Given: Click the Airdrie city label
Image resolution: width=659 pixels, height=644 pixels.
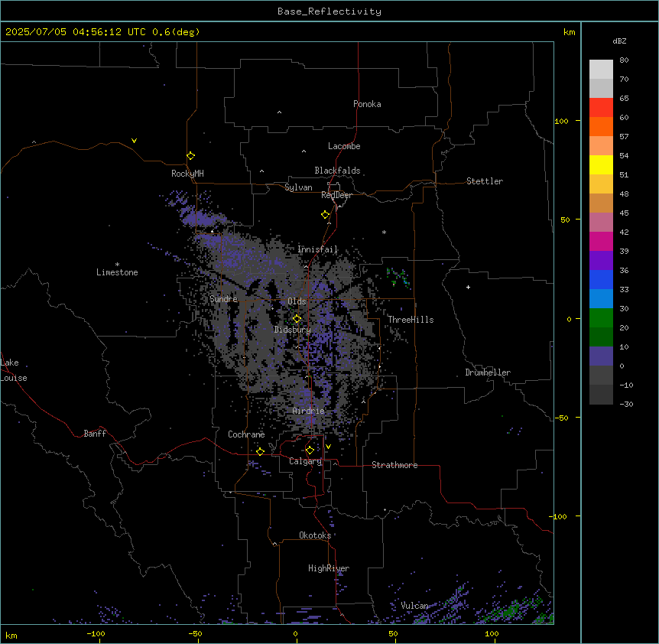Looking at the screenshot, I should [x=309, y=411].
